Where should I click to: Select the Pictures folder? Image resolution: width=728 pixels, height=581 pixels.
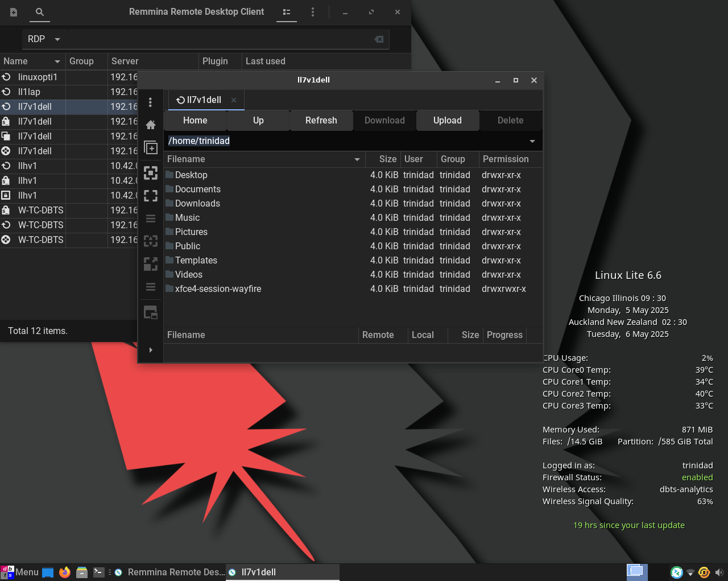tap(353, 232)
